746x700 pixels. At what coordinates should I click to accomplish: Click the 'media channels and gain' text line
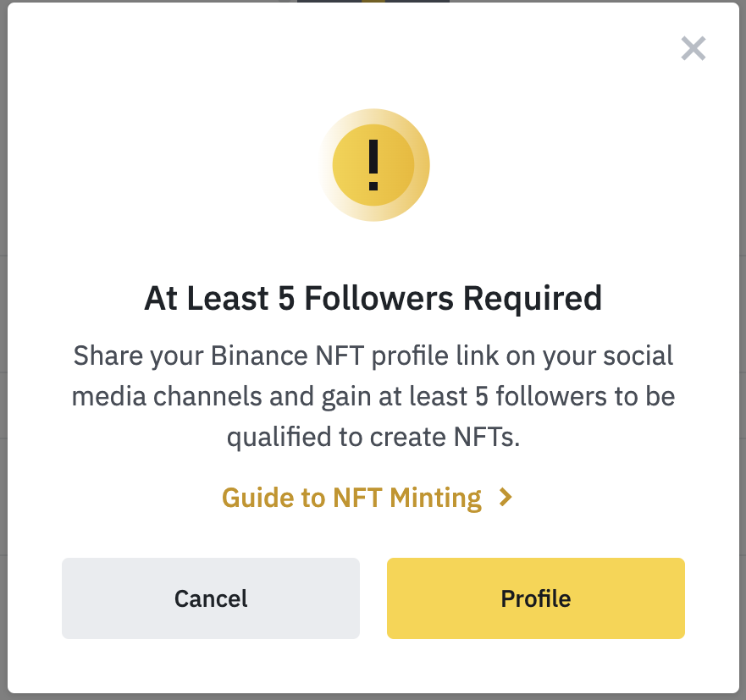coord(373,396)
